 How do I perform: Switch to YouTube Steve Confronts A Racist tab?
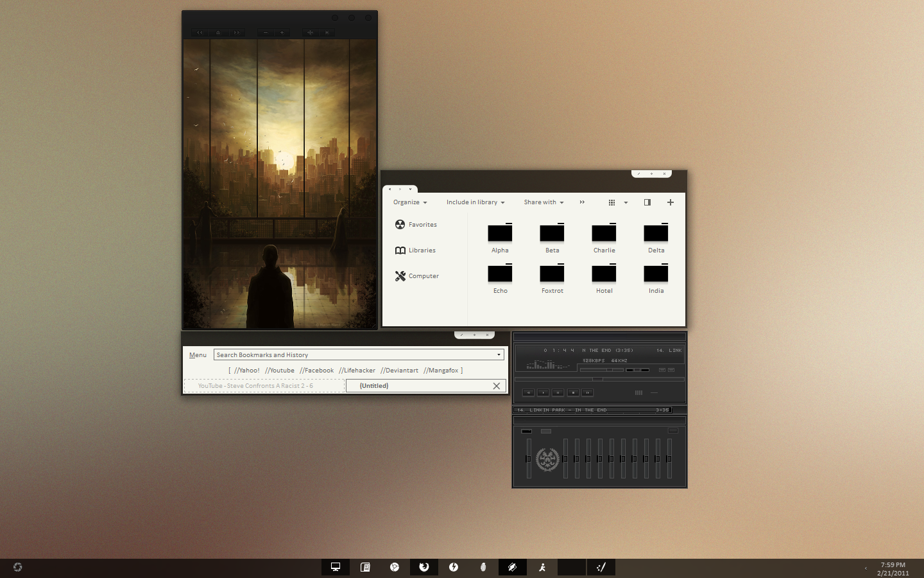click(x=264, y=386)
